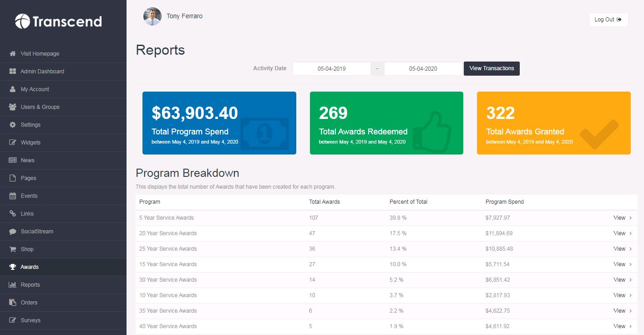
Task: View 25 Year Service Awards details
Action: tap(623, 249)
